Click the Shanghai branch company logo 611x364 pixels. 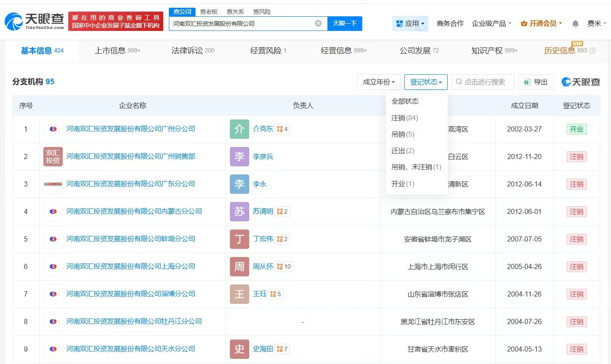53,266
